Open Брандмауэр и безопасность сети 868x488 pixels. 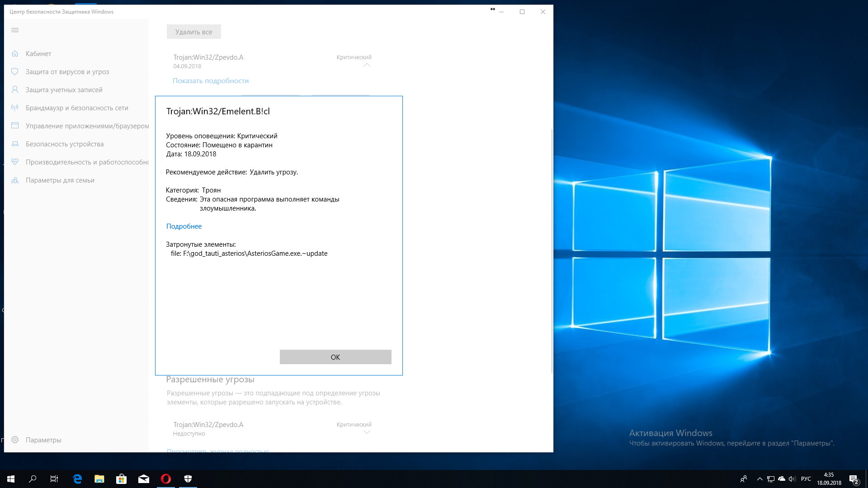pyautogui.click(x=76, y=108)
